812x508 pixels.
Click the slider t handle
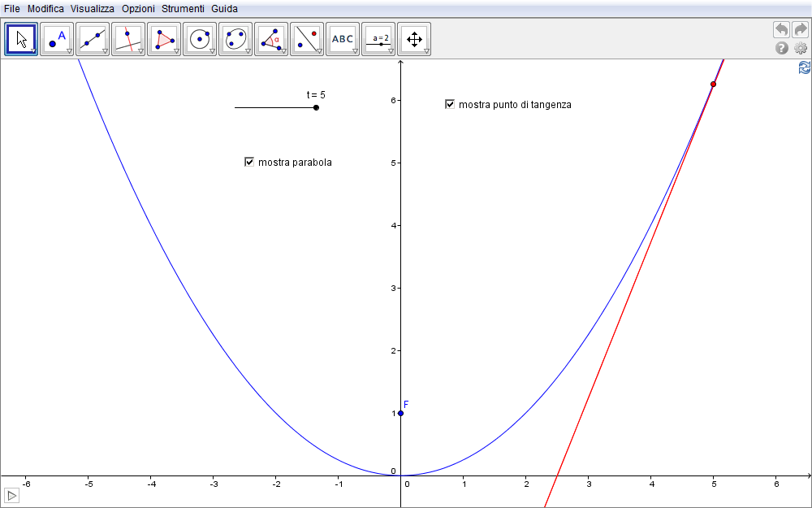316,107
